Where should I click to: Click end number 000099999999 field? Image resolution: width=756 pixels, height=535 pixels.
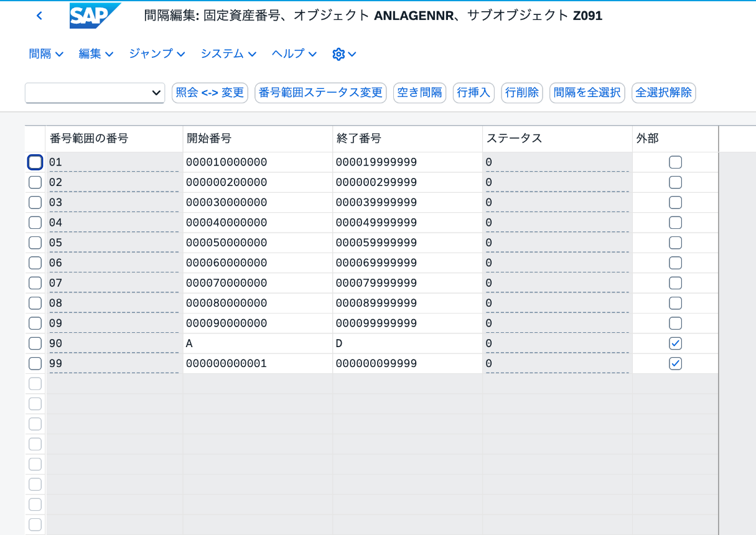coord(408,323)
